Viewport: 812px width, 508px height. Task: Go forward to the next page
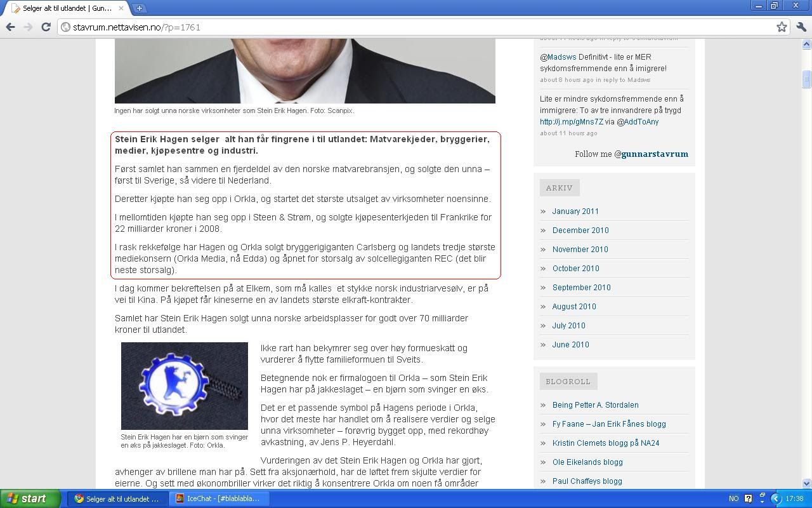(28, 27)
